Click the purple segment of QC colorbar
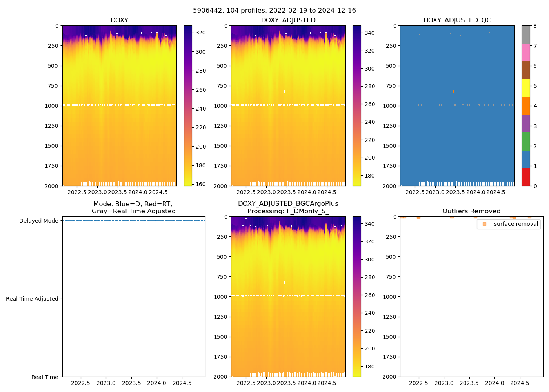Image resolution: width=549 pixels, height=392 pixels. click(x=526, y=123)
